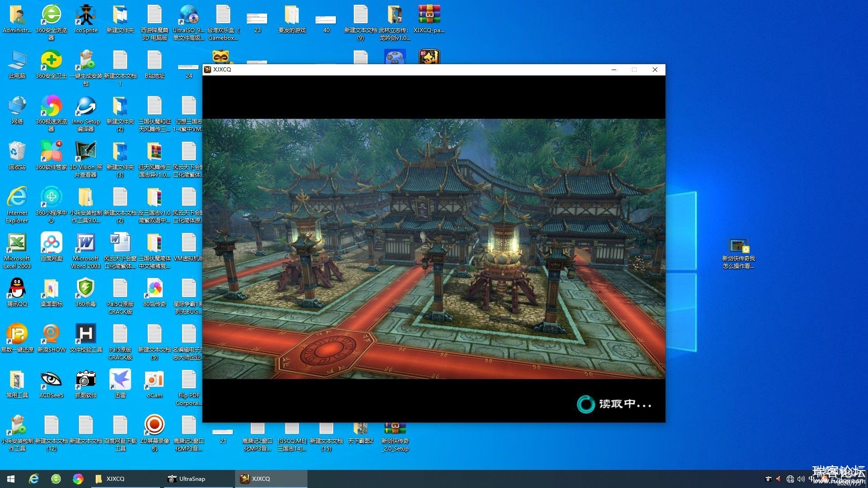Open 百度网盘 desktop shortcut
The width and height of the screenshot is (868, 488).
pyautogui.click(x=52, y=247)
